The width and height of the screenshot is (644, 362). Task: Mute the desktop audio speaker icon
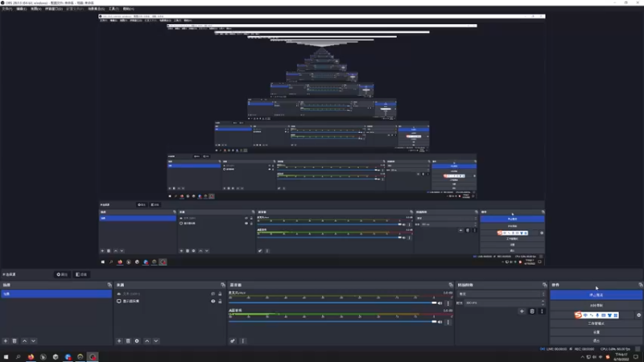point(440,322)
